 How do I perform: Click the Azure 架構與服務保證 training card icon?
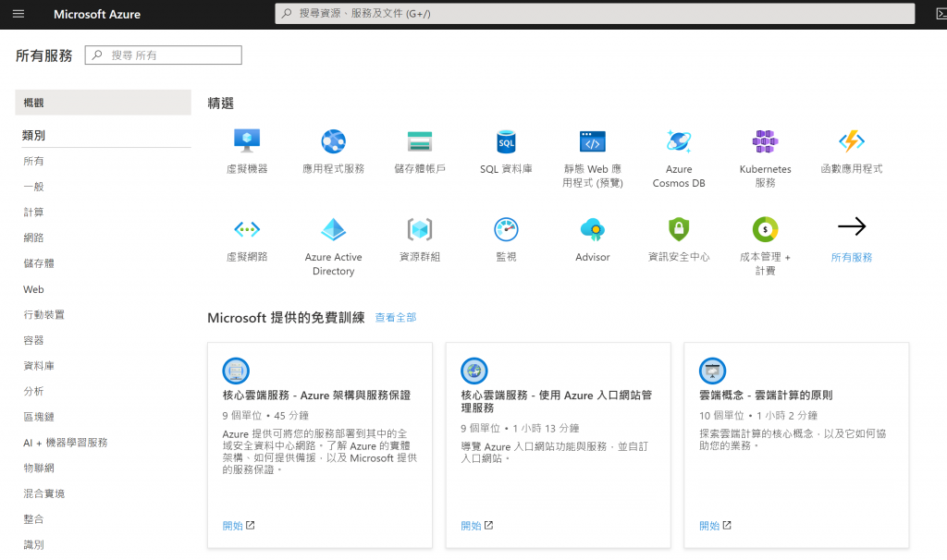point(236,371)
